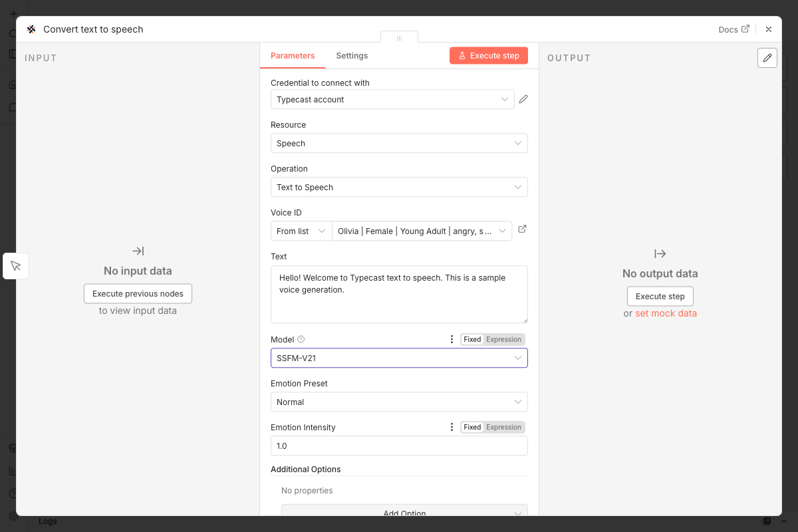Edit the Typecast account credential via pencil icon
Viewport: 798px width, 532px height.
[x=523, y=98]
